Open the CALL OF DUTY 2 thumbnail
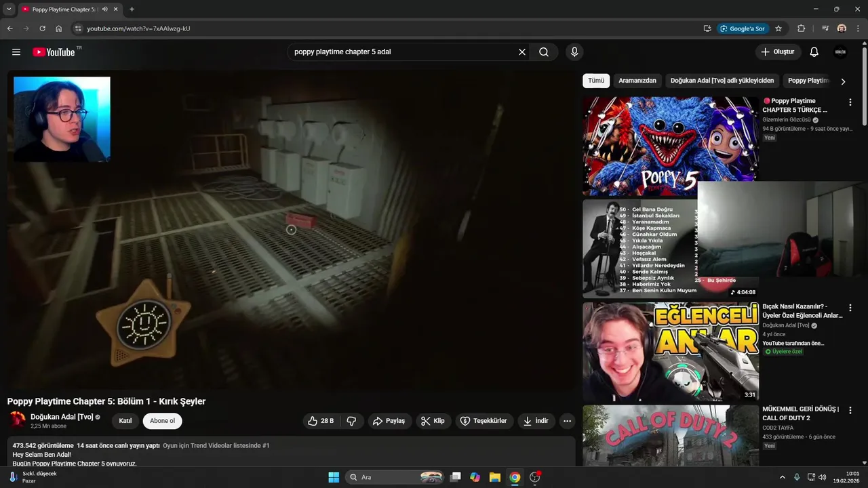The height and width of the screenshot is (488, 868). point(671,436)
